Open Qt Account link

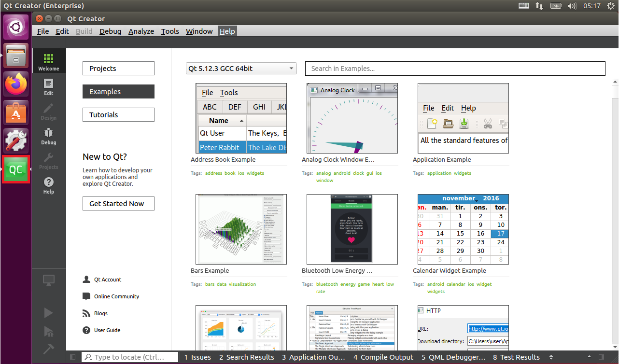(x=102, y=280)
